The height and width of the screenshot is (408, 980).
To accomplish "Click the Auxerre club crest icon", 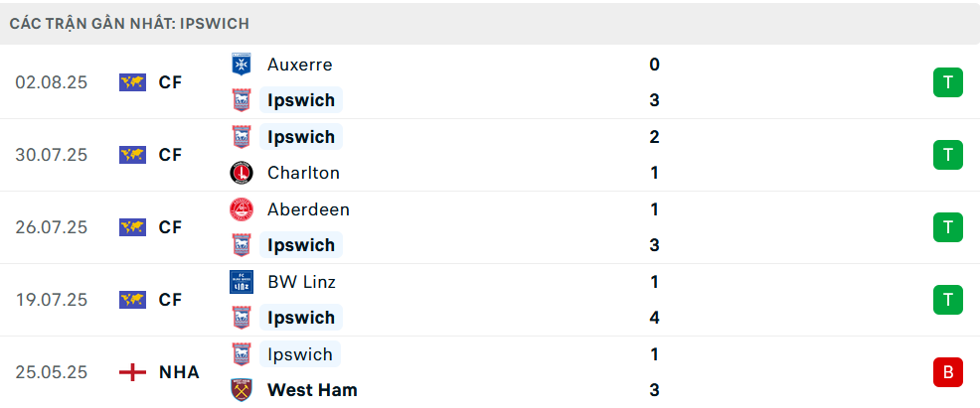I will [242, 65].
